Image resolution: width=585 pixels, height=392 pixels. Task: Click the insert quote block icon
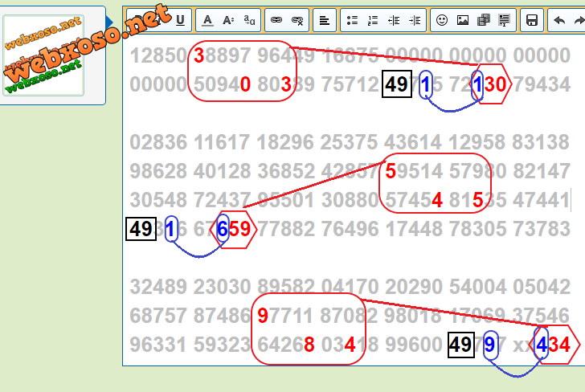504,20
